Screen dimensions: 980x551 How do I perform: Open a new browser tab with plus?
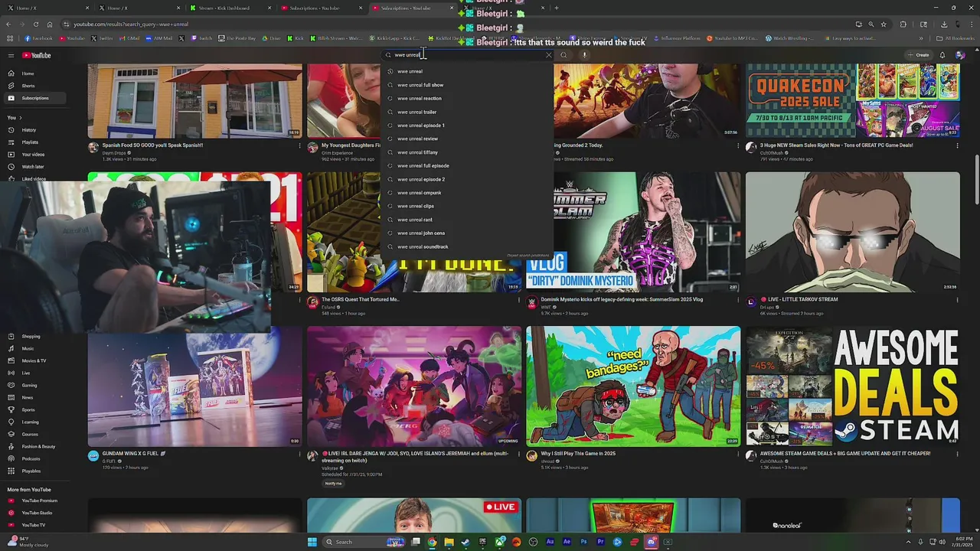coord(557,8)
